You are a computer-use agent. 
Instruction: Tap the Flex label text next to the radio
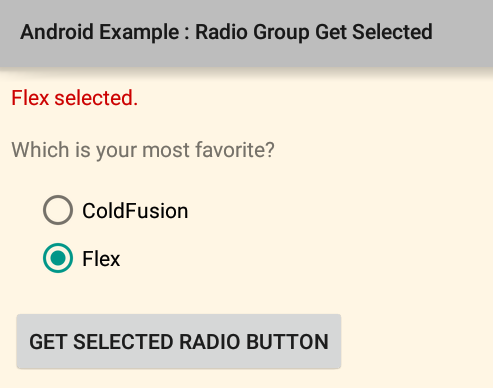click(x=101, y=259)
